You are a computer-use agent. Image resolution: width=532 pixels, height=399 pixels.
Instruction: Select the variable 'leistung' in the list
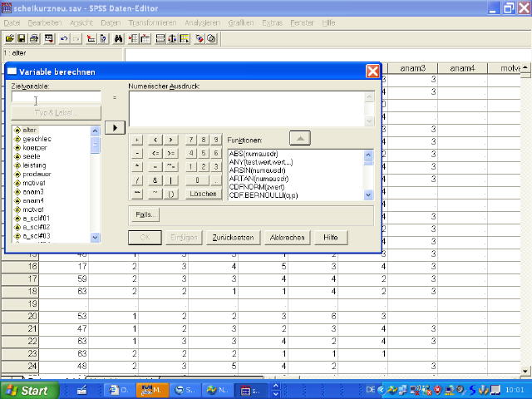point(35,165)
